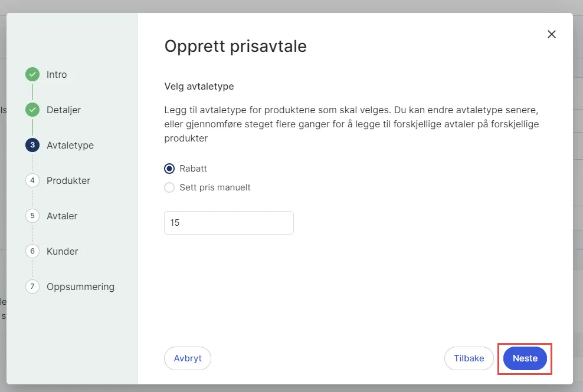Click the green checkmark beside Intro
The image size is (583, 392).
32,74
